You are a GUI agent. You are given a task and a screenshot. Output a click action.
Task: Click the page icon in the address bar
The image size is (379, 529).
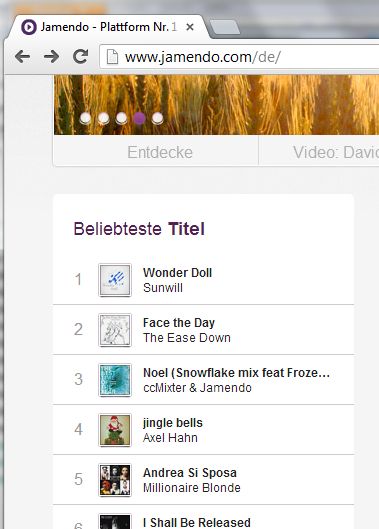point(112,56)
